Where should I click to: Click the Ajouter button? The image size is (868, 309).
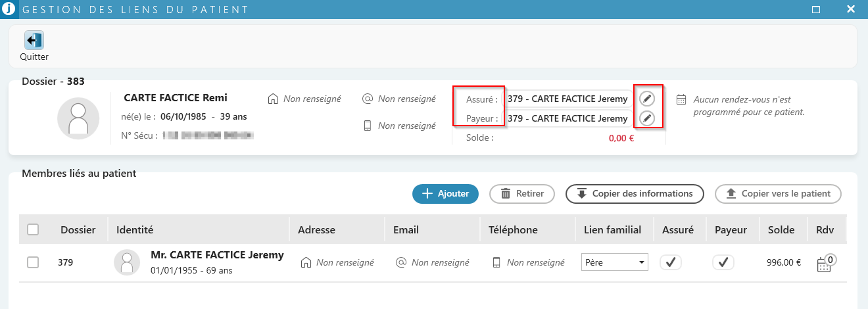[445, 194]
